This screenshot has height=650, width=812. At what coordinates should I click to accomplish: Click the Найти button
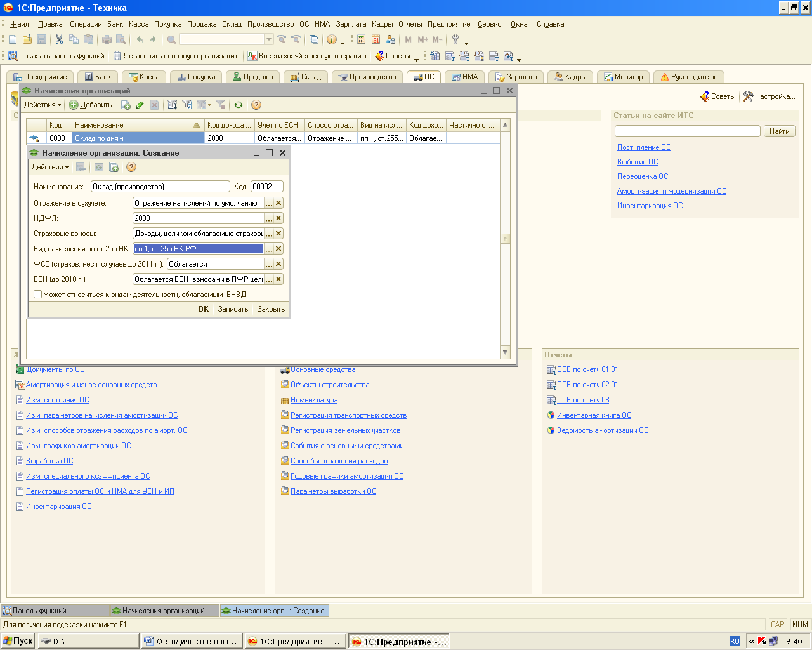tap(780, 131)
